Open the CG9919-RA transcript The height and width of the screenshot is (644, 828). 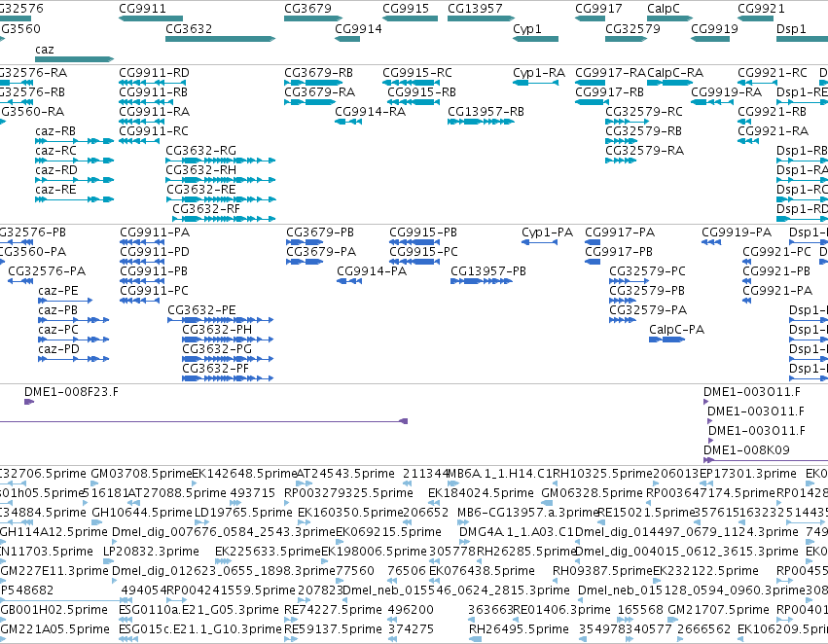[712, 102]
